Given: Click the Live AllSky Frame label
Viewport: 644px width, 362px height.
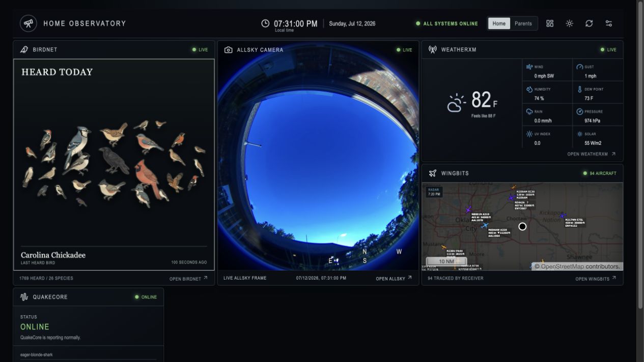Looking at the screenshot, I should pyautogui.click(x=245, y=278).
